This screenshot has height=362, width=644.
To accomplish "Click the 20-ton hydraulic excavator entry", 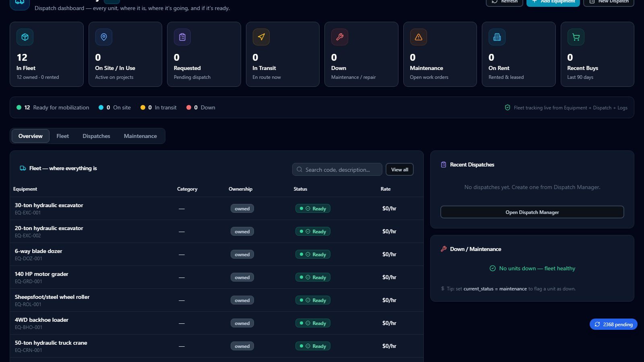I will click(x=49, y=228).
